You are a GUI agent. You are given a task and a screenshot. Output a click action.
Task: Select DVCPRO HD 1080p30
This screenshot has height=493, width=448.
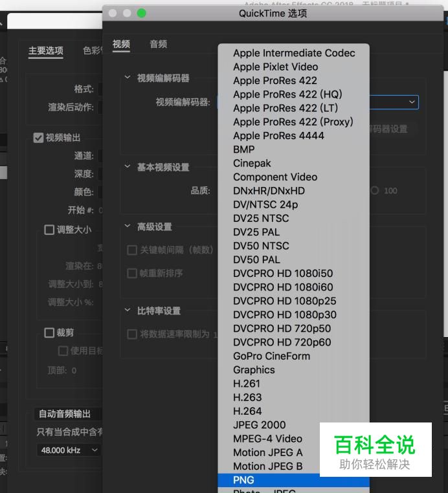pyautogui.click(x=293, y=314)
